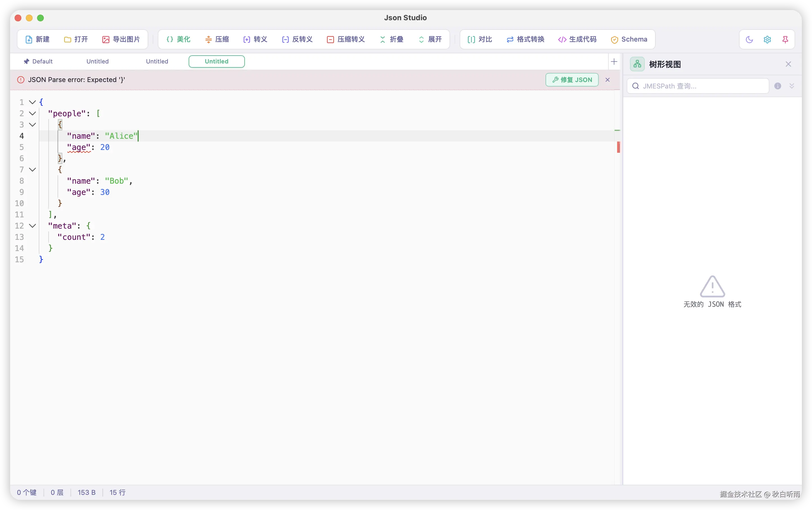
Task: Add a new tab with plus icon
Action: click(614, 62)
